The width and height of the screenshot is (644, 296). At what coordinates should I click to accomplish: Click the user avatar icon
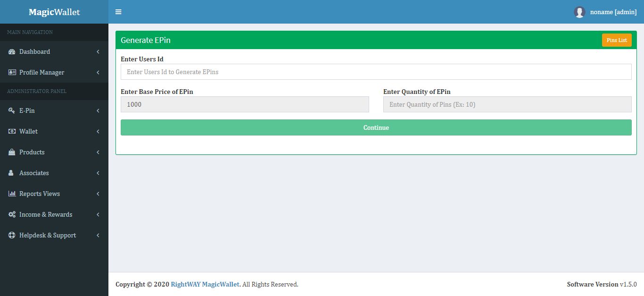pos(579,12)
